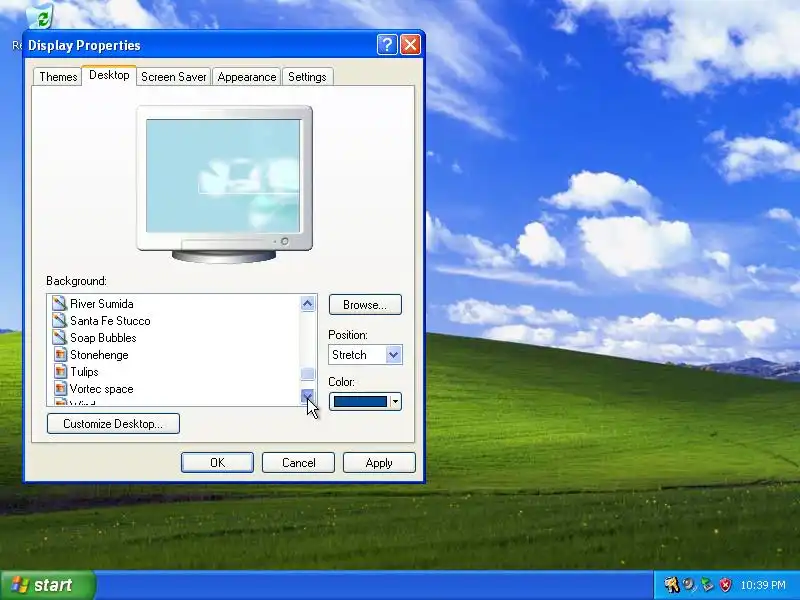
Task: Click the background list scrollbar thumb
Action: tap(307, 373)
